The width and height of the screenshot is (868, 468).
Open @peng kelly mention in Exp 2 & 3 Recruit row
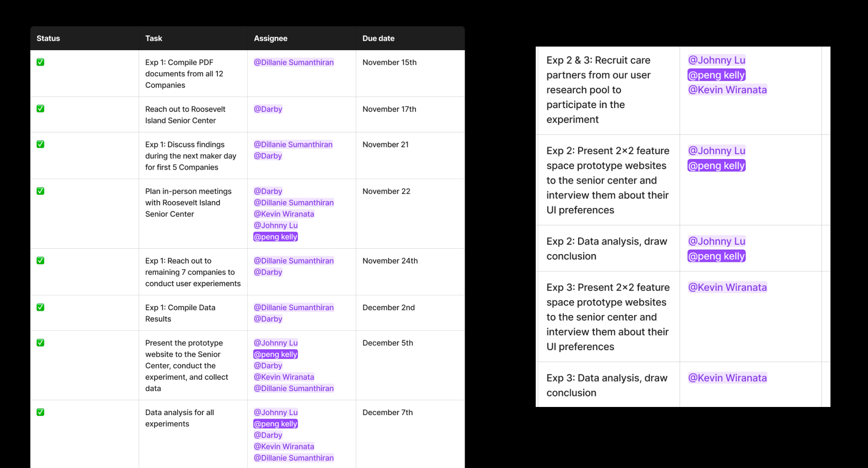click(717, 75)
